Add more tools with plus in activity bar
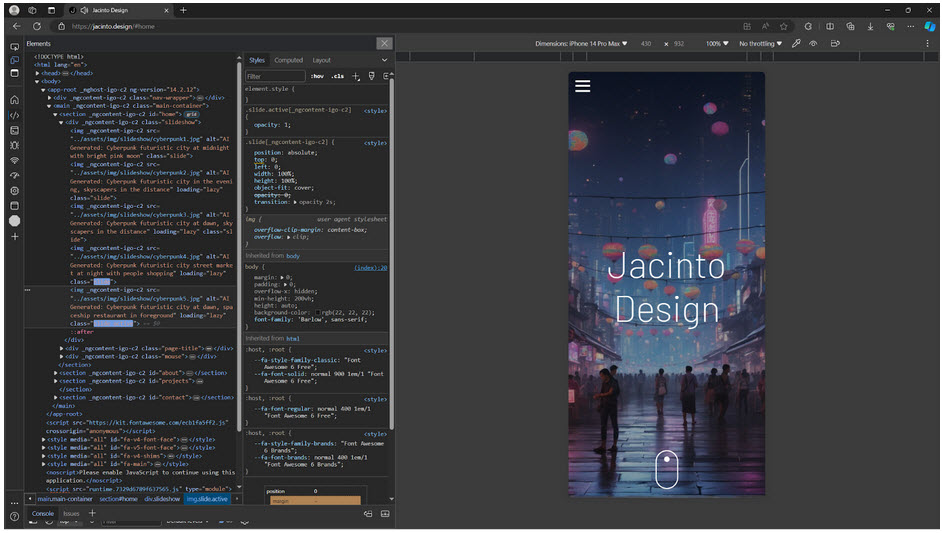 click(14, 236)
